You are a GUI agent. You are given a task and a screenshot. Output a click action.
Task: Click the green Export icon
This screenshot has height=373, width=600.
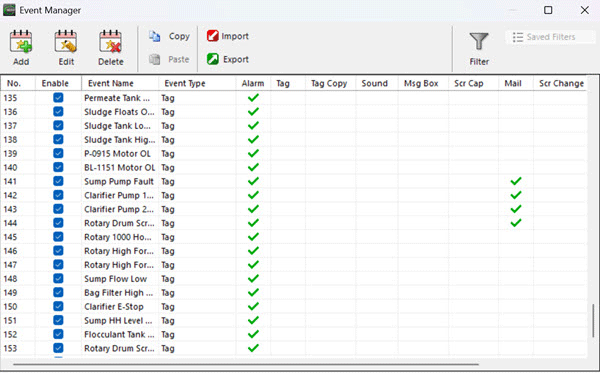213,59
